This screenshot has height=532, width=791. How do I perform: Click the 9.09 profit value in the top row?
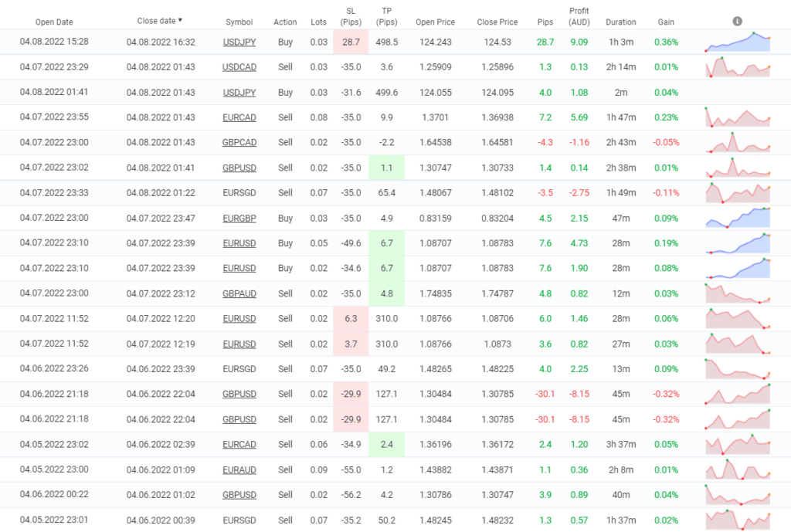[579, 42]
